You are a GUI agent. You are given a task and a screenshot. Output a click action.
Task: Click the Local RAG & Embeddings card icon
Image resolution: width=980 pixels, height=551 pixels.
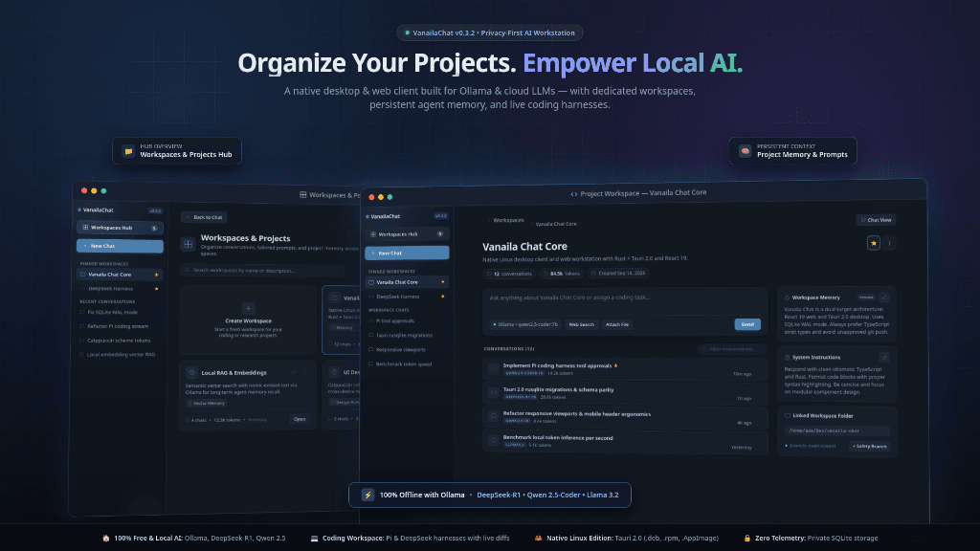pyautogui.click(x=191, y=373)
